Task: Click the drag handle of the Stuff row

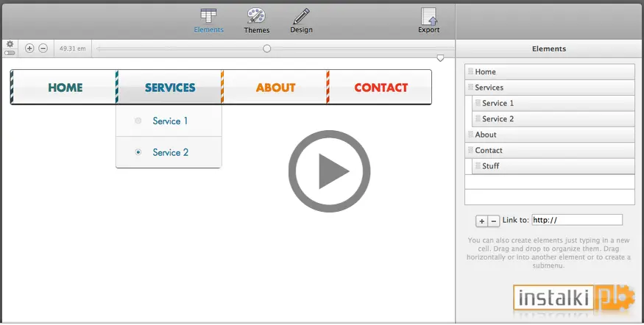Action: 478,165
